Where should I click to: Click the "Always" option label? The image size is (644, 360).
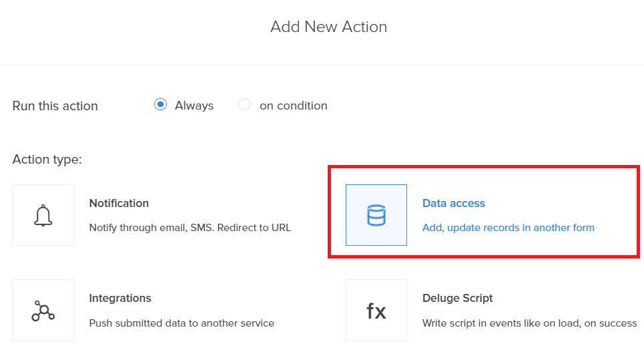click(x=194, y=106)
